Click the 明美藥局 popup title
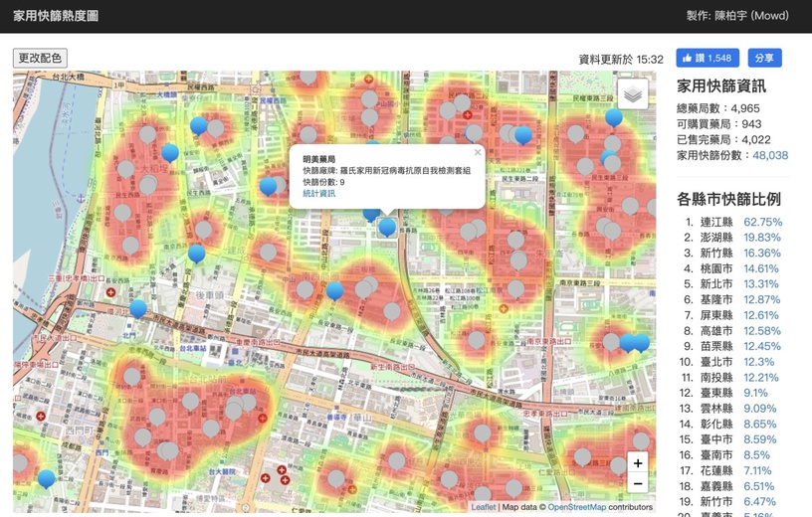The height and width of the screenshot is (517, 812). [x=319, y=159]
